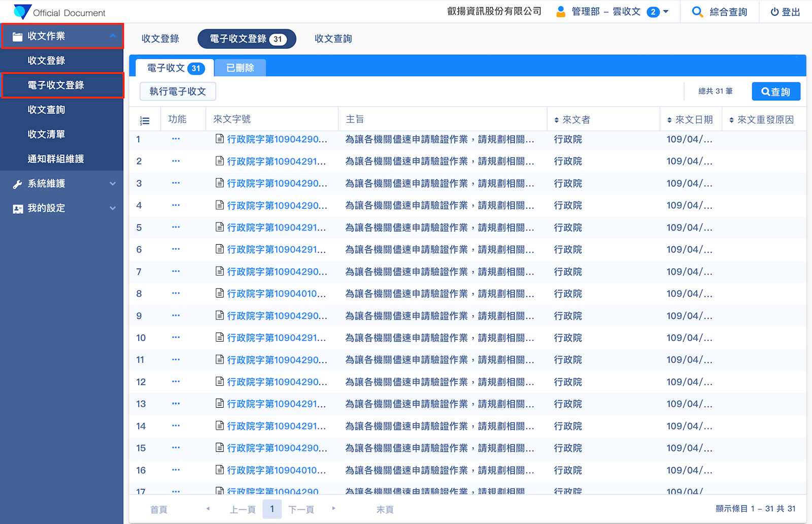Select page 1 in pagination
Viewport: 812px width, 524px height.
click(x=272, y=509)
